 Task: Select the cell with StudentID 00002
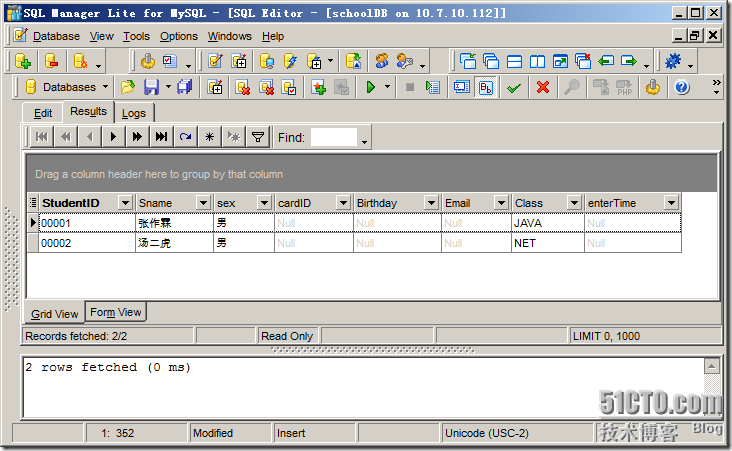(x=87, y=243)
